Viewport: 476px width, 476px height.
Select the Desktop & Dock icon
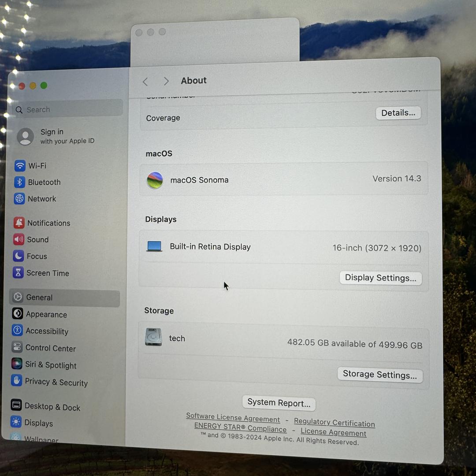tap(16, 405)
